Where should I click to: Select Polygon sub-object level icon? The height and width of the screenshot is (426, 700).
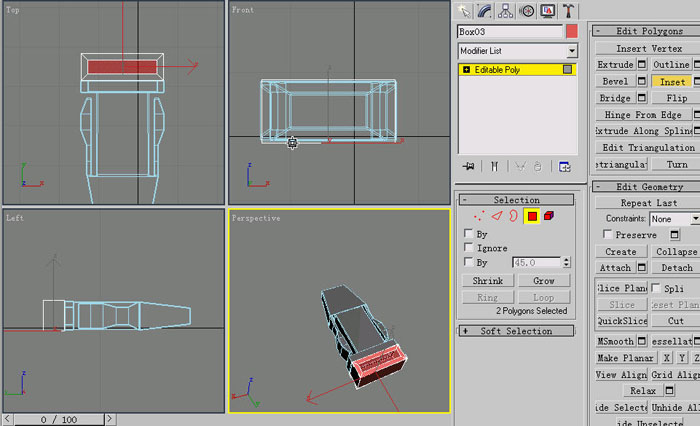pos(532,216)
